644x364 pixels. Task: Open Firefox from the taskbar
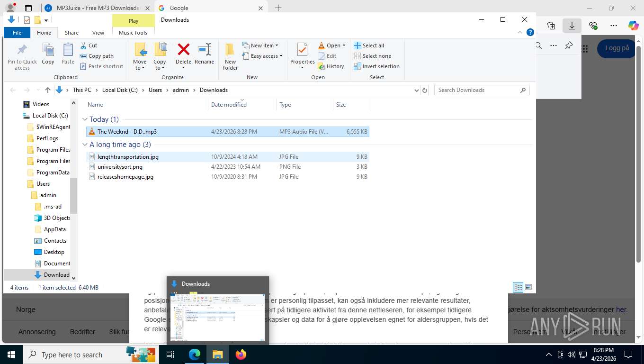[241, 355]
